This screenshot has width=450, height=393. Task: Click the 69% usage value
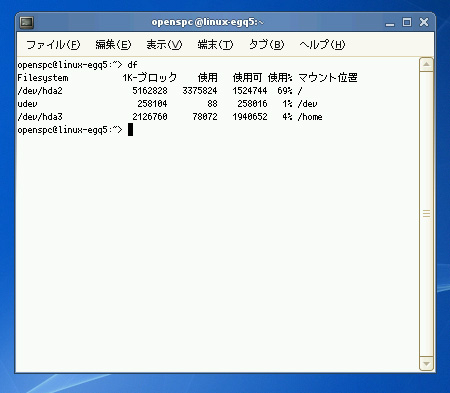pos(285,91)
